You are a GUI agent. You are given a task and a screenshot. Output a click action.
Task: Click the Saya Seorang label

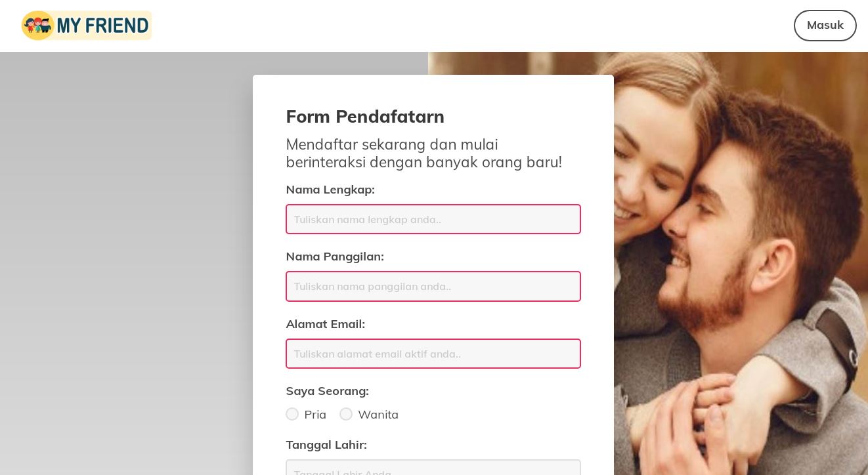coord(327,391)
